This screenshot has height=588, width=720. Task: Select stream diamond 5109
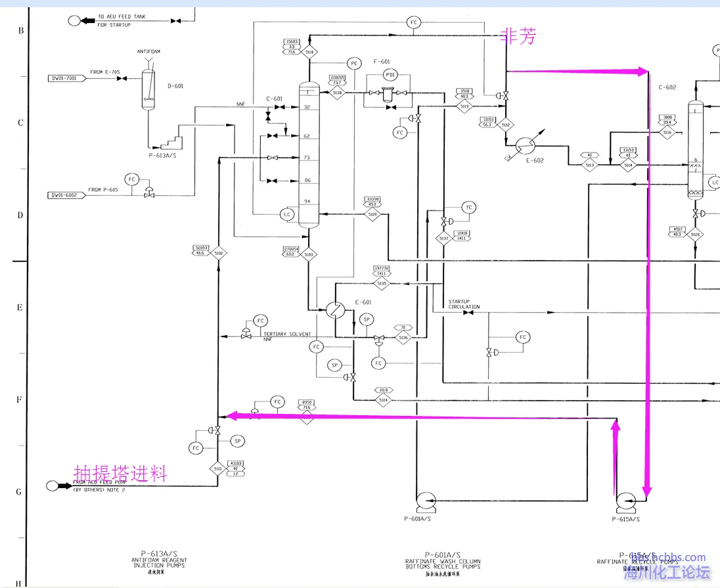(x=372, y=214)
